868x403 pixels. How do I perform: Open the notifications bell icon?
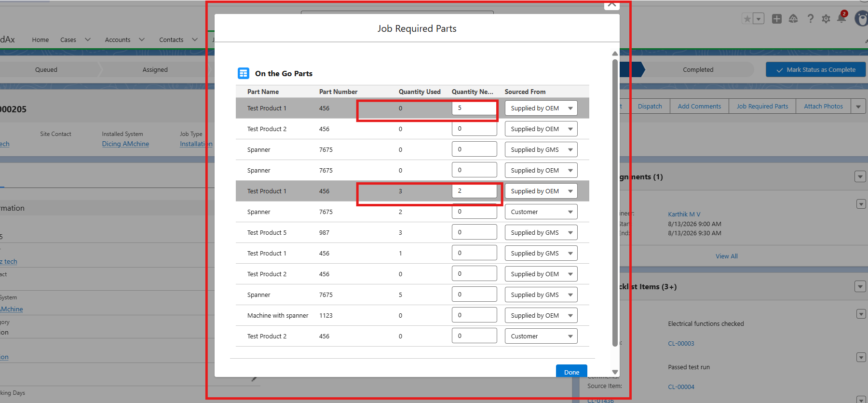tap(841, 19)
